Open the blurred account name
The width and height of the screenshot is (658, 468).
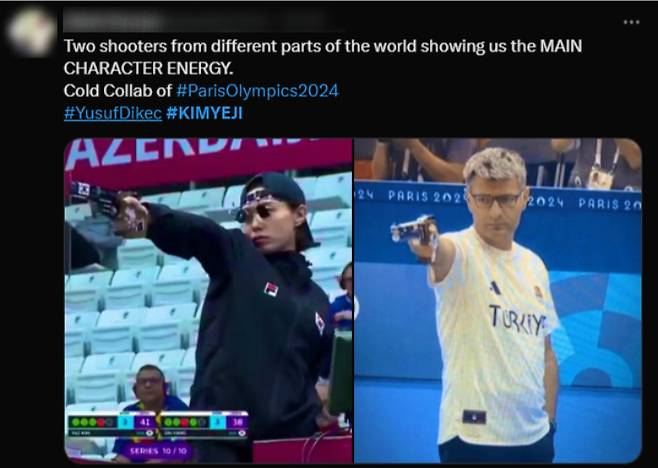coord(201,21)
